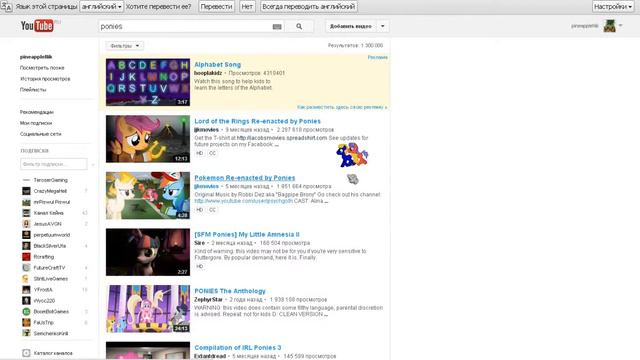Open JesusAVGN subscription channel icon
Image resolution: width=640 pixels, height=360 pixels.
tap(26, 224)
